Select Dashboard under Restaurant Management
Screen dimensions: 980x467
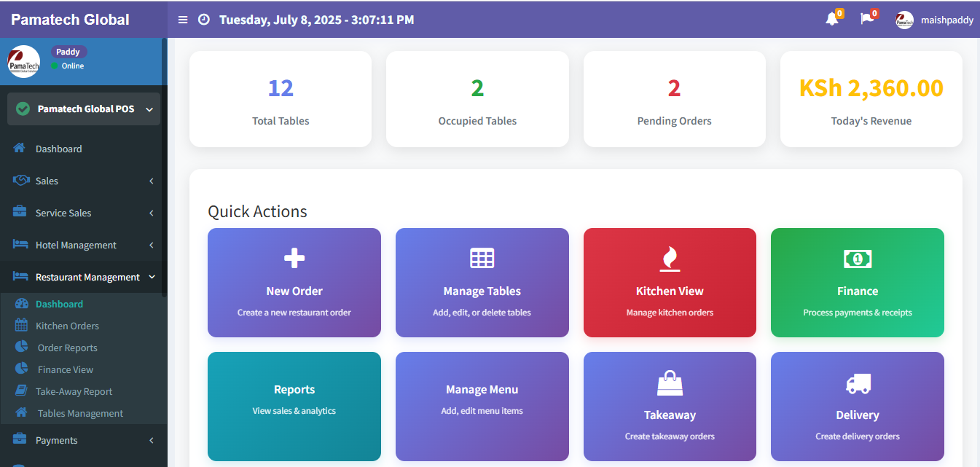(60, 304)
